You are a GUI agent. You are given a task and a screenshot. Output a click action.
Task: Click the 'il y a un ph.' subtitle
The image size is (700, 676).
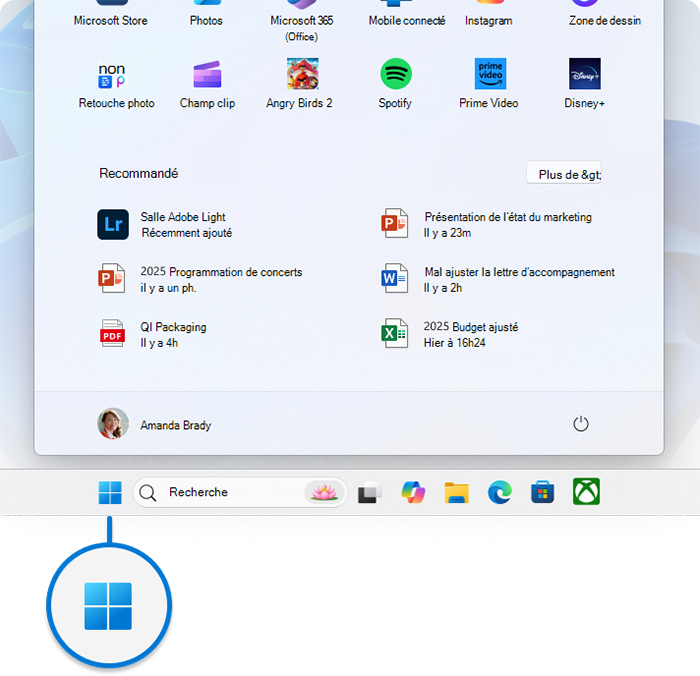pos(168,288)
